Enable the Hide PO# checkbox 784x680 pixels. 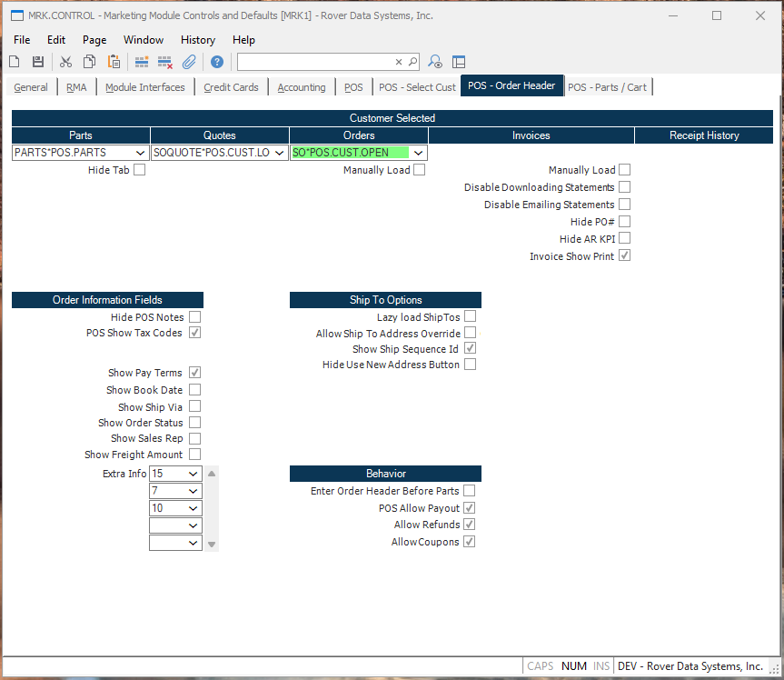[624, 221]
